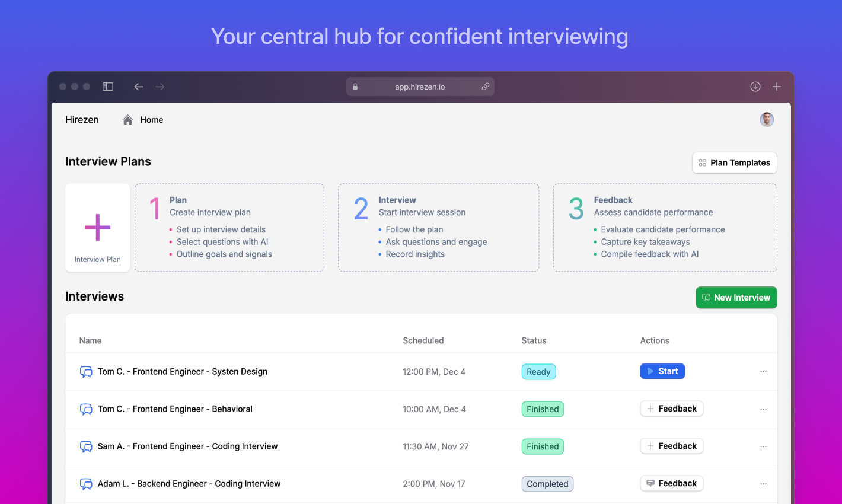The image size is (842, 504).
Task: Select step 3 Feedback card
Action: click(665, 228)
